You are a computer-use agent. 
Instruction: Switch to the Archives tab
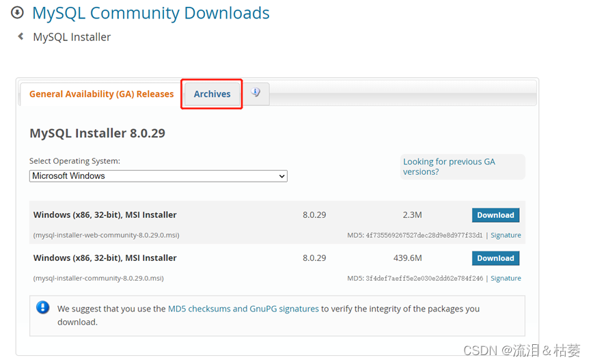212,94
